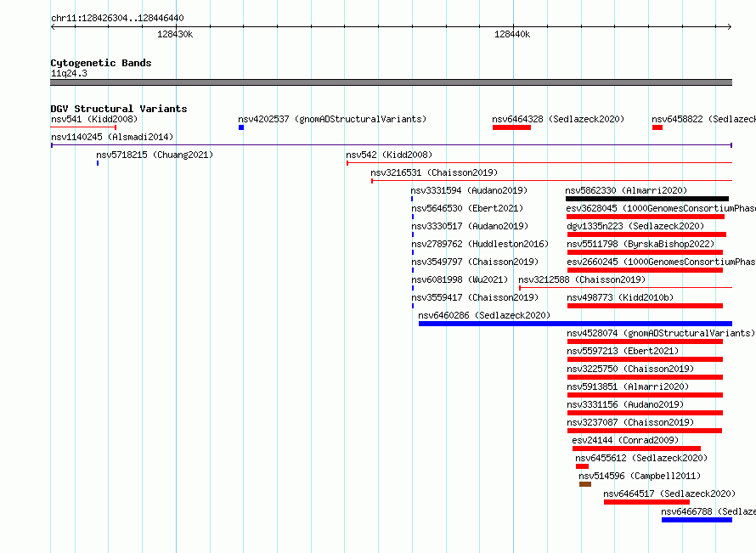Select the Cytogenetic Bands track title

[x=101, y=63]
